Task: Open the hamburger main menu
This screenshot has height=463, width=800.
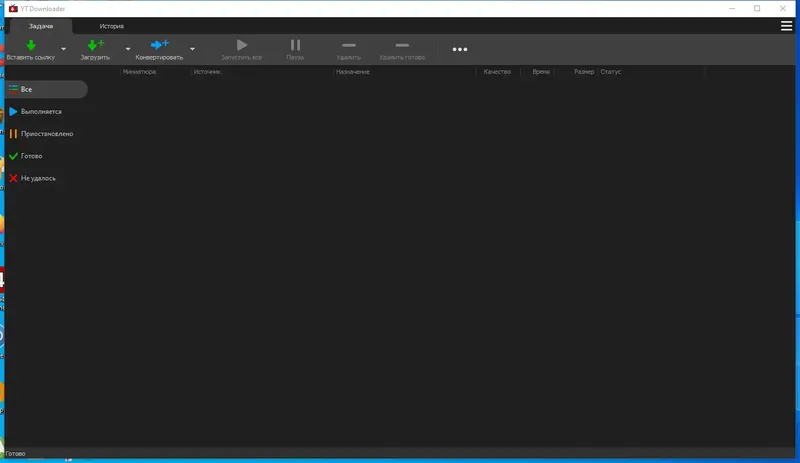Action: point(786,26)
